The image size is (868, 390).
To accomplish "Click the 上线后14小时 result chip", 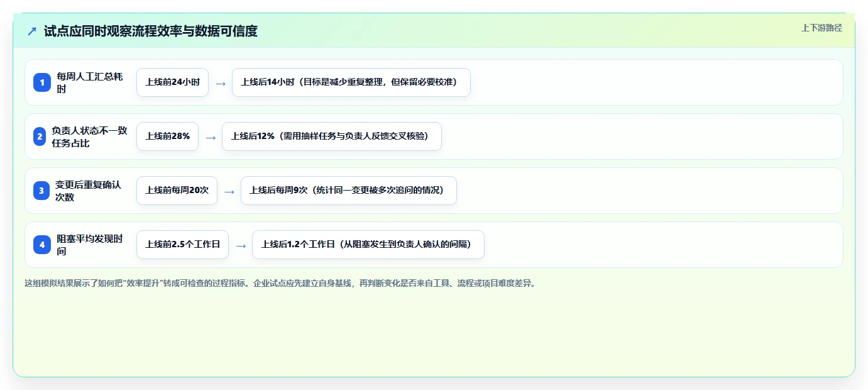I will [351, 82].
